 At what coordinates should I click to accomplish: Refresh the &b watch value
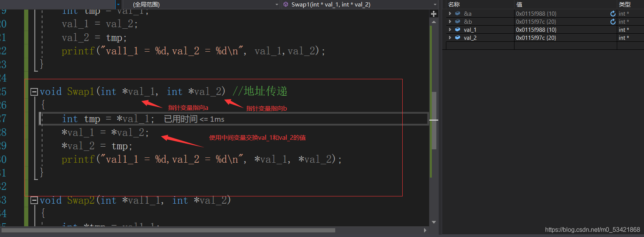613,21
